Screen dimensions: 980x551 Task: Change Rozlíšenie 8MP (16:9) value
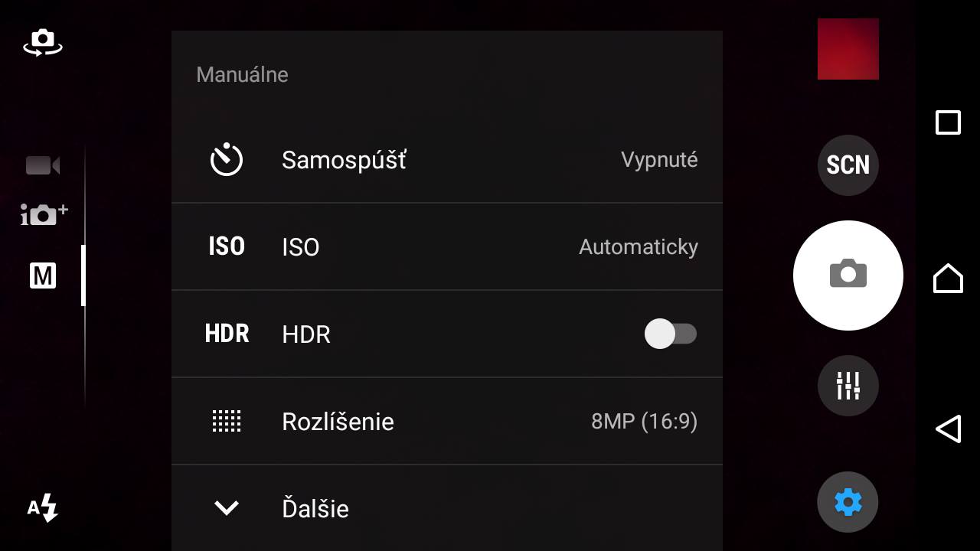(645, 421)
